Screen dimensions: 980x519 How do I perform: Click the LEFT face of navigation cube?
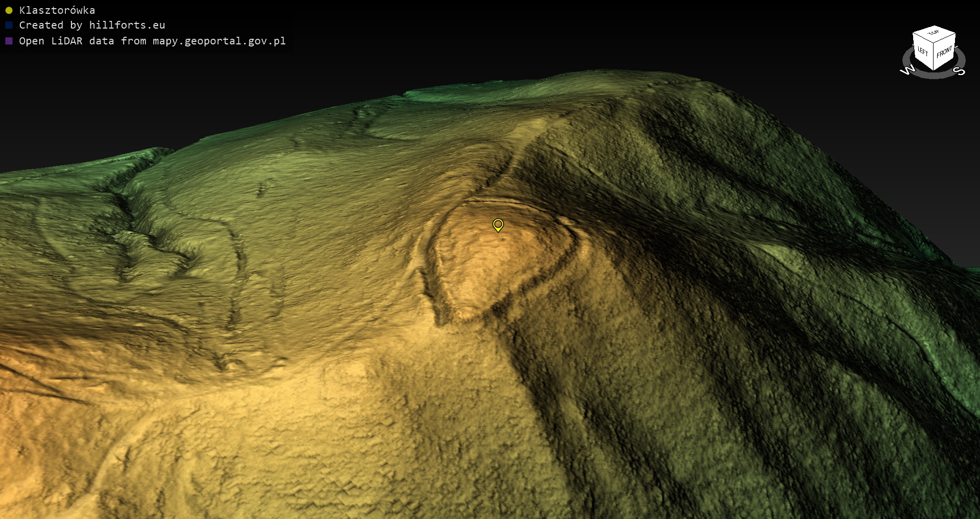click(x=923, y=52)
